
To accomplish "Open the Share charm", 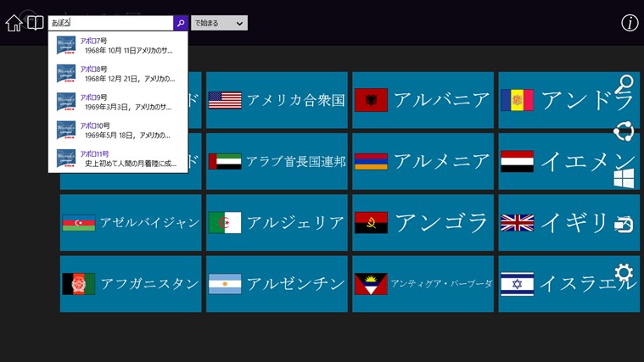I will (x=624, y=131).
